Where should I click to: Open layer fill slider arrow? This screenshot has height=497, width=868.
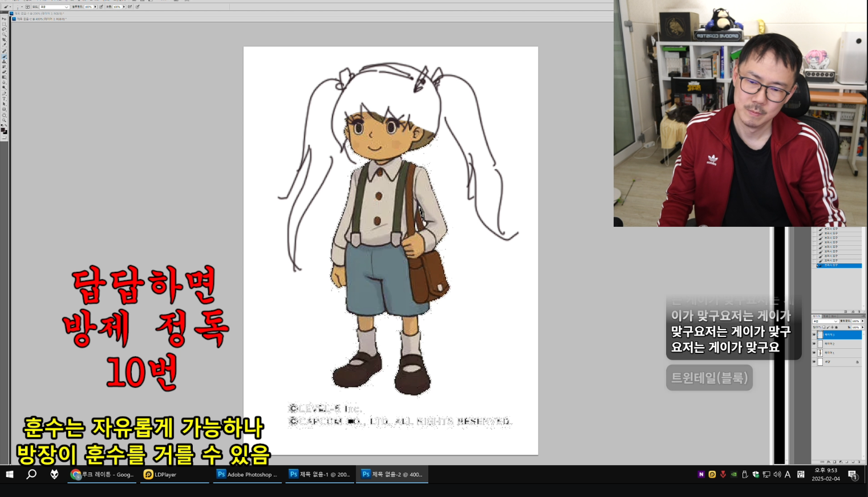pyautogui.click(x=863, y=327)
